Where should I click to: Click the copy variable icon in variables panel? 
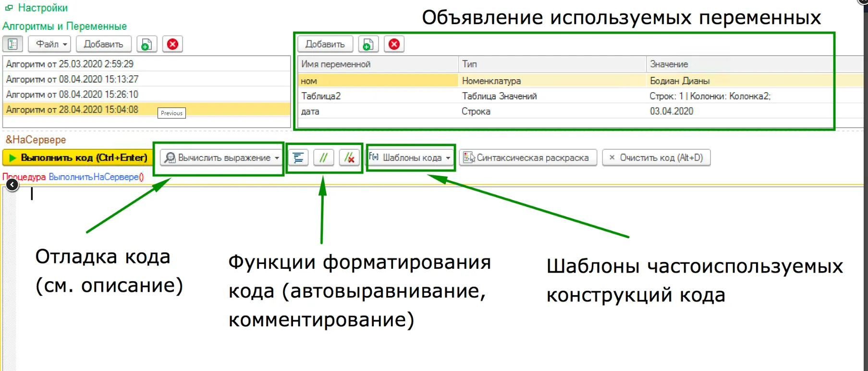[x=368, y=44]
